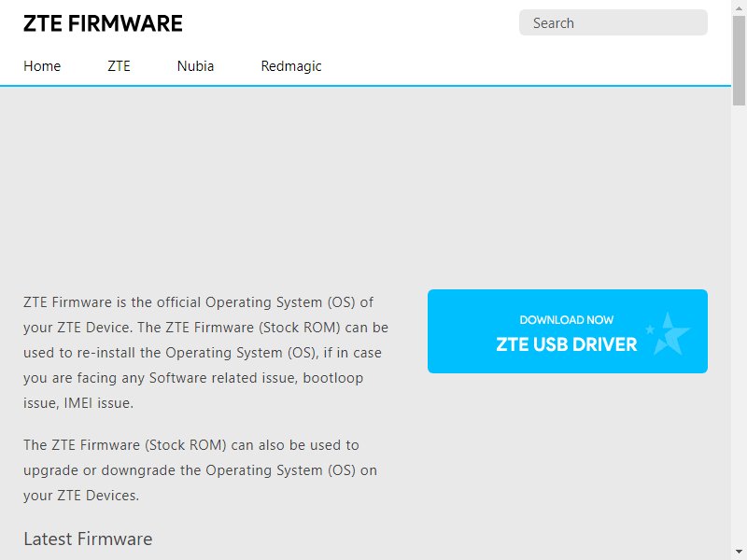
Task: Click the vertical scrollbar thumb
Action: [x=739, y=61]
